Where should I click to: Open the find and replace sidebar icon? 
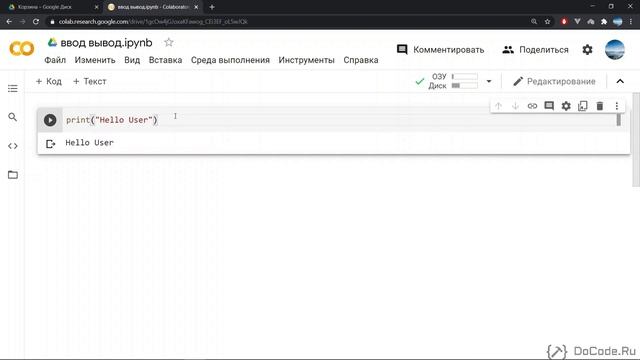pos(13,117)
